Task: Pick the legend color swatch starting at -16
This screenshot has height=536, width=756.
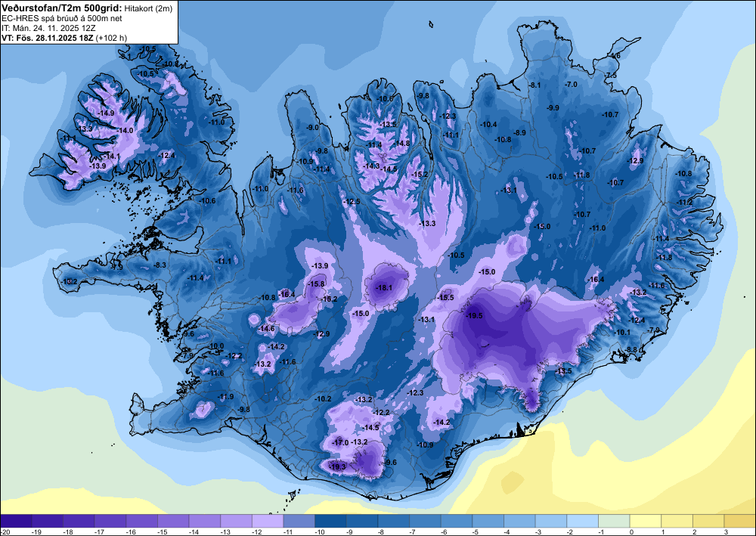Action: click(142, 521)
